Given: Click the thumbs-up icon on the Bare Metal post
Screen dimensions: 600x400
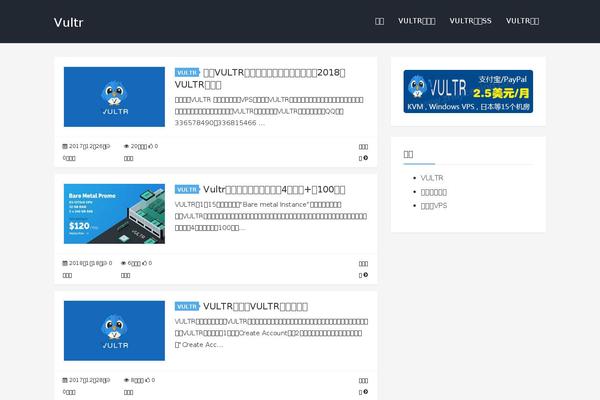Looking at the screenshot, I should coord(144,263).
